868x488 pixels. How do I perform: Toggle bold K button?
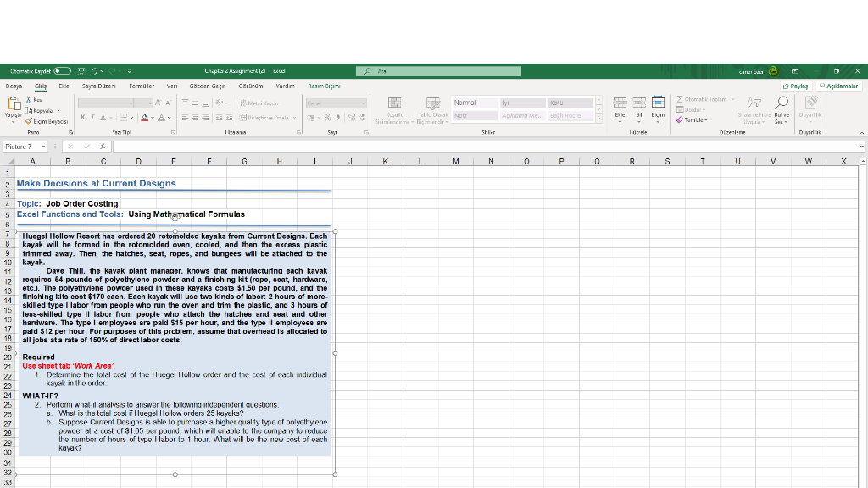(83, 117)
